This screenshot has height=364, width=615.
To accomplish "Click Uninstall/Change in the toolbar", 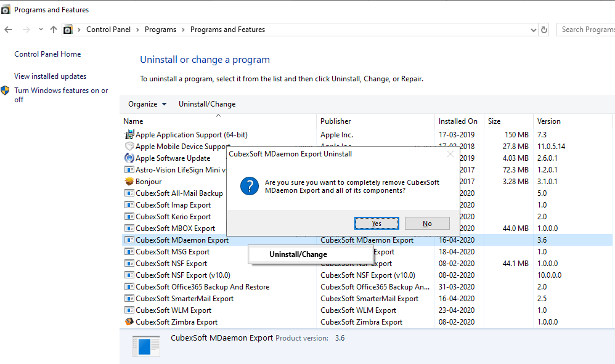I will (207, 104).
